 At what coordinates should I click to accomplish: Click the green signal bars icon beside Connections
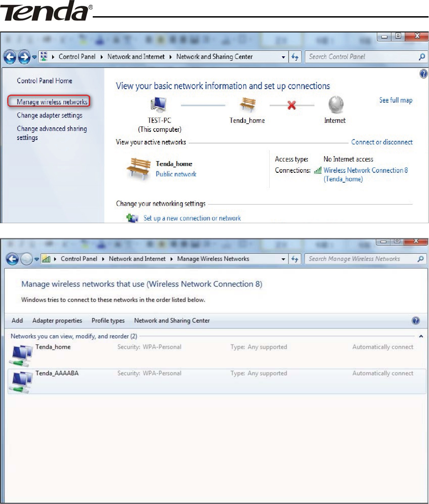point(318,171)
